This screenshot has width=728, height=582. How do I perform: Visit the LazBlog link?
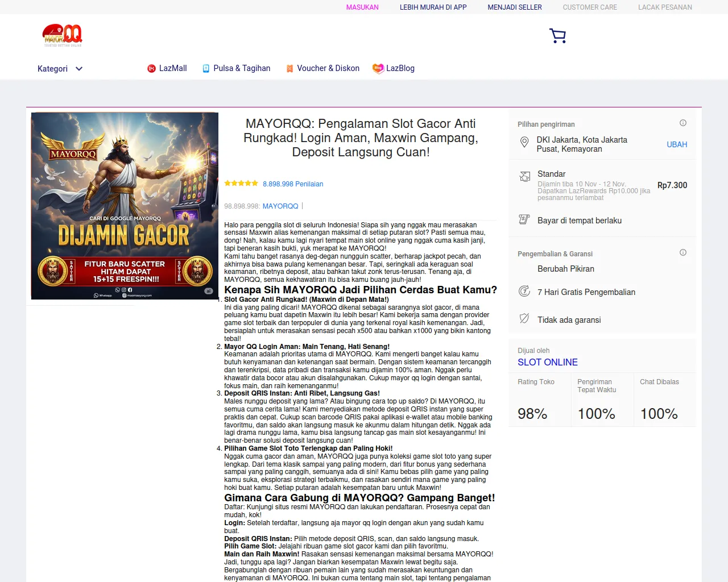tap(400, 68)
